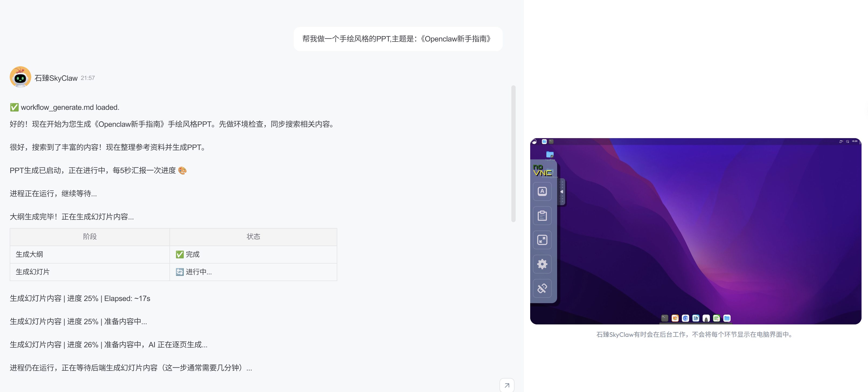Launch the Chromium browser from the dock
This screenshot has height=392, width=868.
click(685, 318)
